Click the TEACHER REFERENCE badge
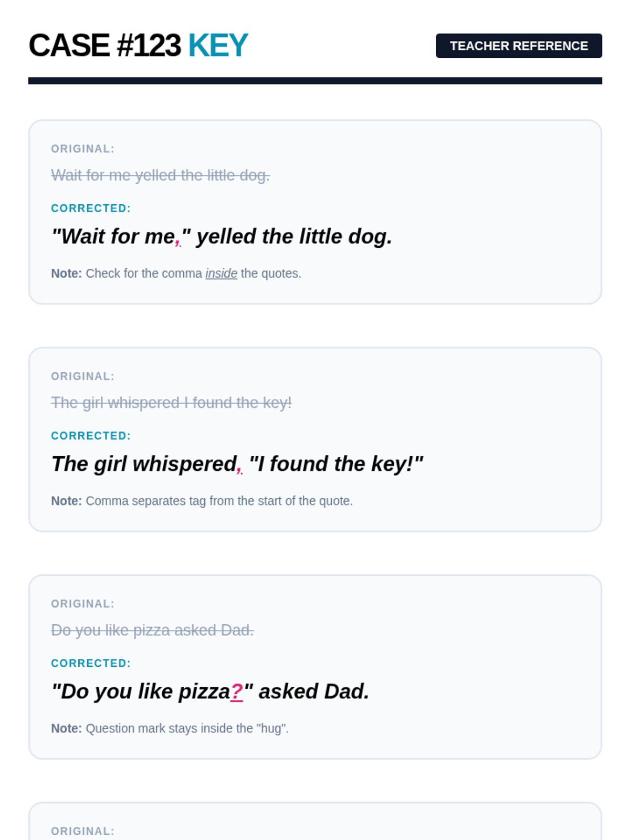The image size is (630, 840). pos(519,46)
